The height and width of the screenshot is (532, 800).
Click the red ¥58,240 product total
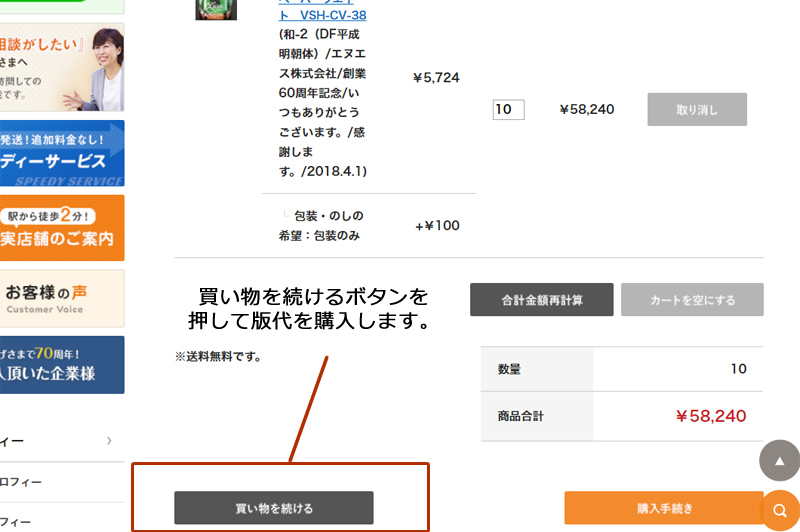pyautogui.click(x=711, y=416)
